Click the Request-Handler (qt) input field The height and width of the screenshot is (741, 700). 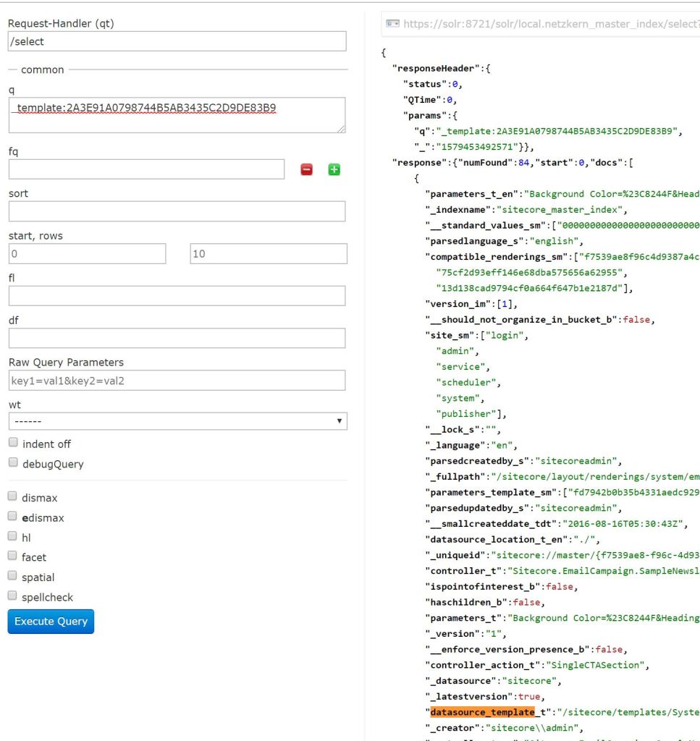tap(177, 42)
